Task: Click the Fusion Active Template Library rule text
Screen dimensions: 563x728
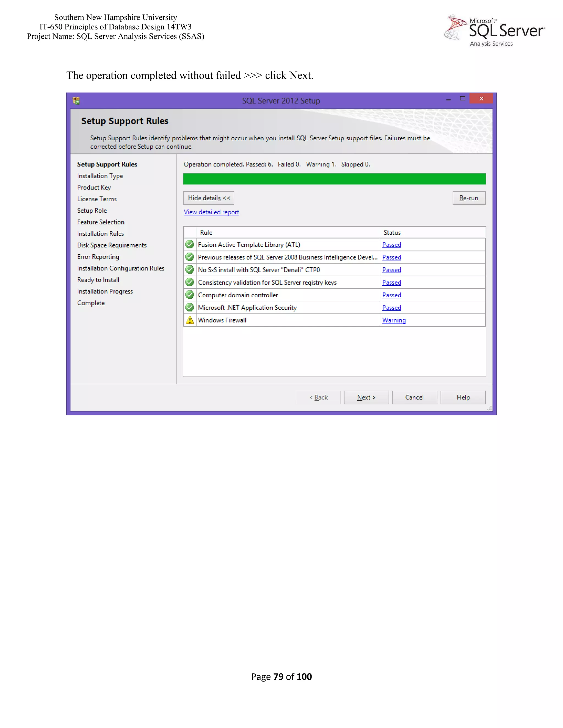Action: 249,245
